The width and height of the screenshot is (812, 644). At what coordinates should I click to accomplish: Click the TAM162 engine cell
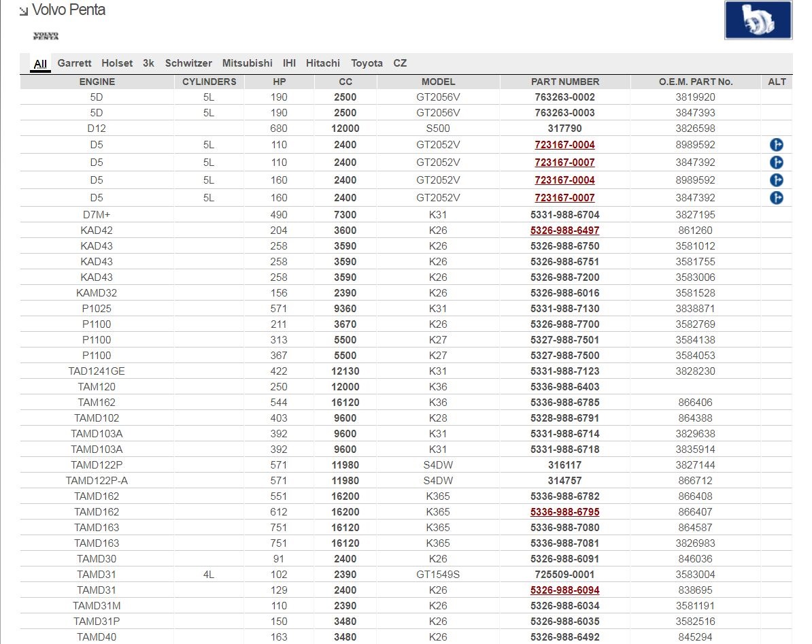[97, 402]
